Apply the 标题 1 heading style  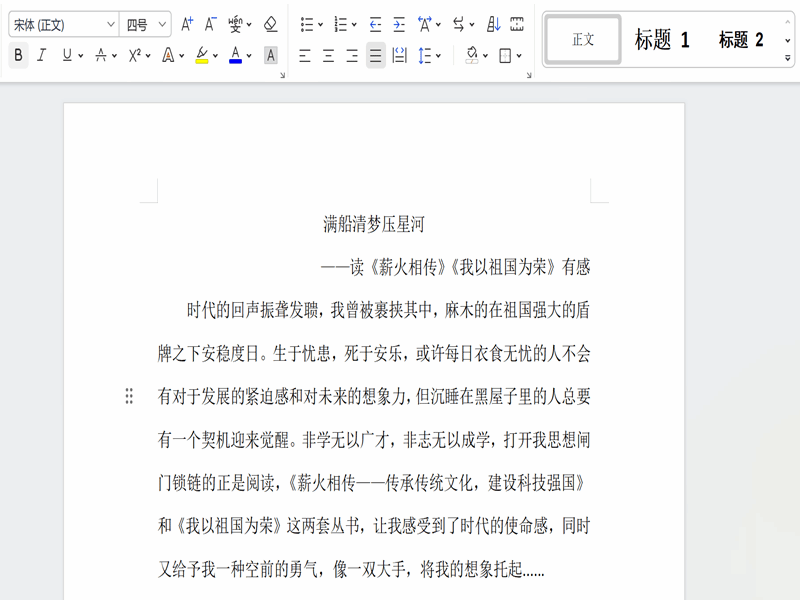662,39
